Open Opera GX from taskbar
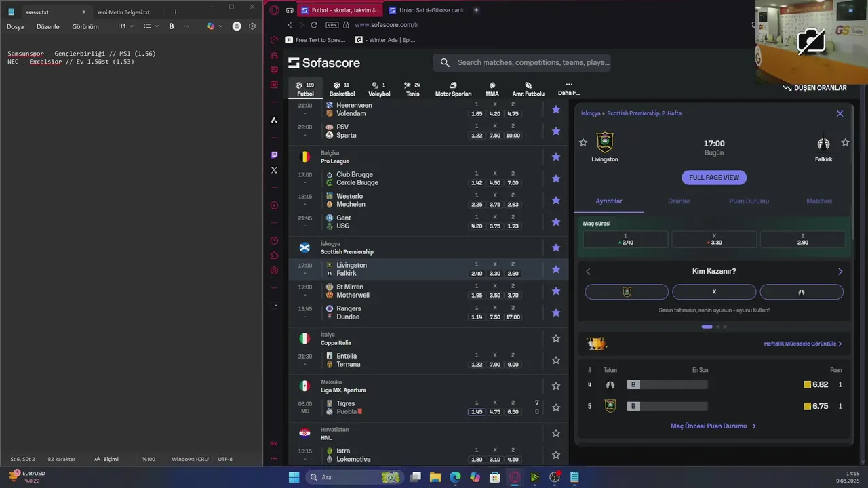The width and height of the screenshot is (868, 488). pyautogui.click(x=515, y=477)
